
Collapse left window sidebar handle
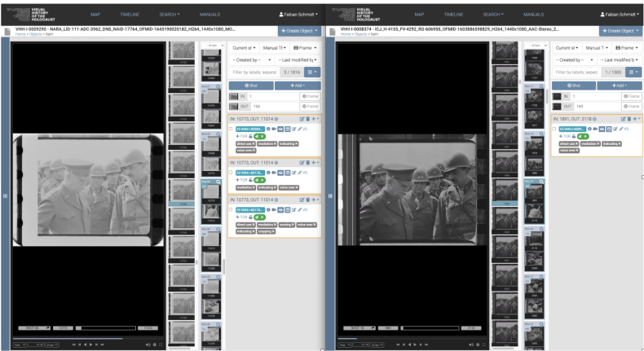(5, 195)
